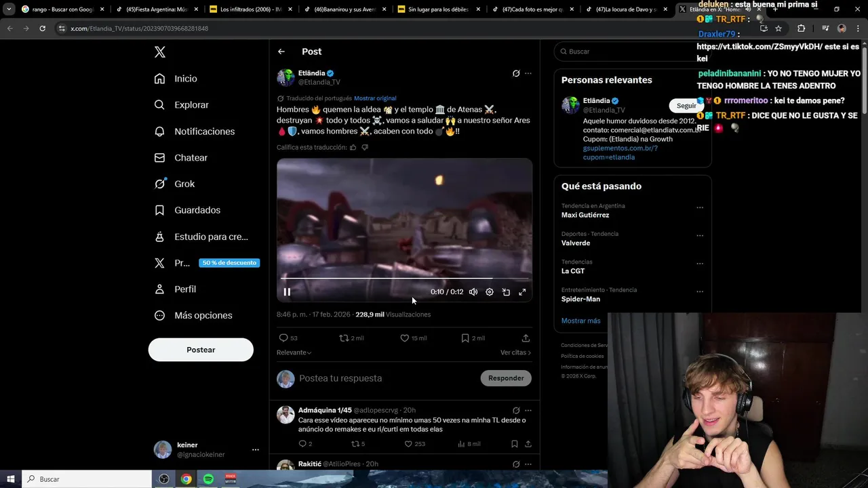
Task: Like the post with 15 mil likes
Action: [413, 338]
